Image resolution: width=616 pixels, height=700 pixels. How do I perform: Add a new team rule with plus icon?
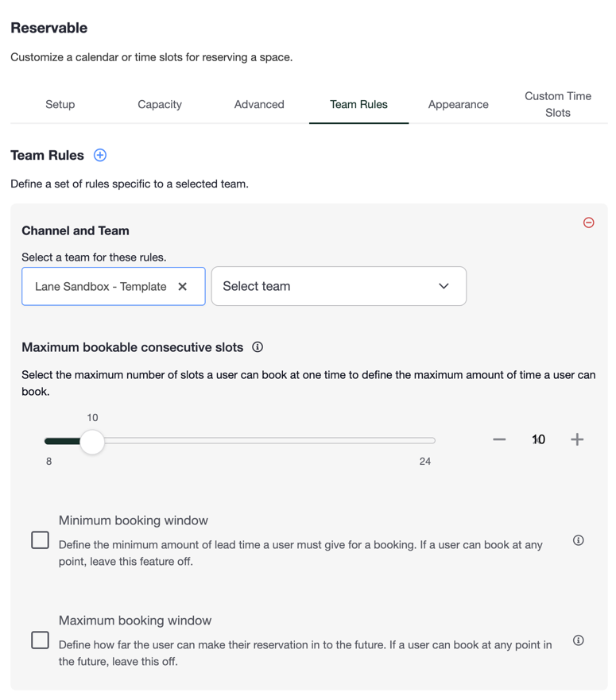coord(100,156)
